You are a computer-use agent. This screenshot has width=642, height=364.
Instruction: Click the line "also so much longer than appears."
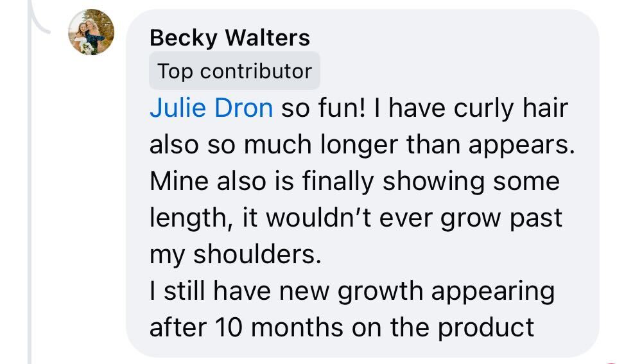coord(362,145)
